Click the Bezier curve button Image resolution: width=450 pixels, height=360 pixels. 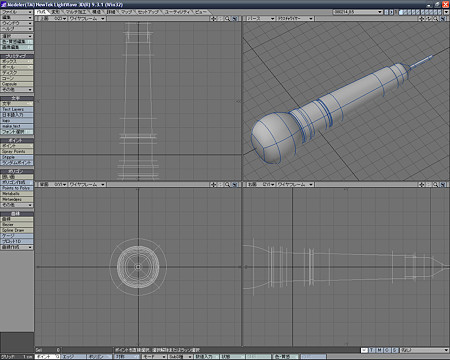click(x=17, y=225)
